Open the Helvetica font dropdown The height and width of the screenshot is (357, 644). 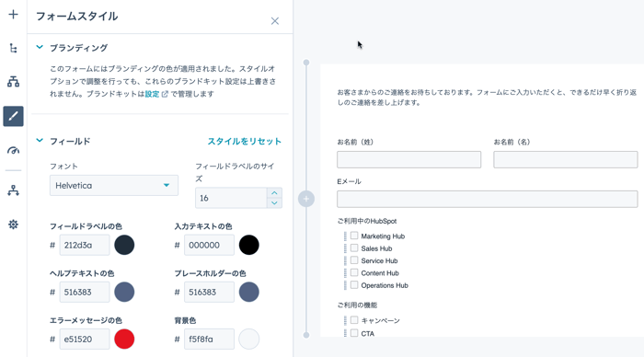point(114,185)
